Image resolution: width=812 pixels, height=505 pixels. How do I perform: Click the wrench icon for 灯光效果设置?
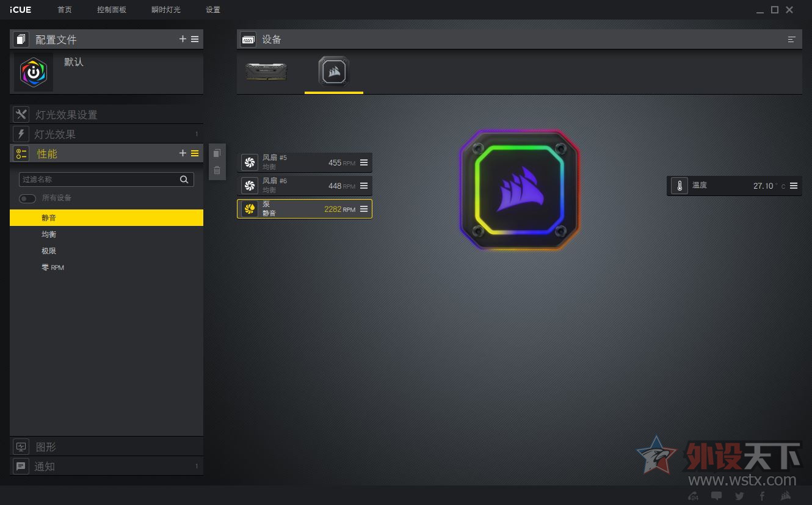coord(21,114)
